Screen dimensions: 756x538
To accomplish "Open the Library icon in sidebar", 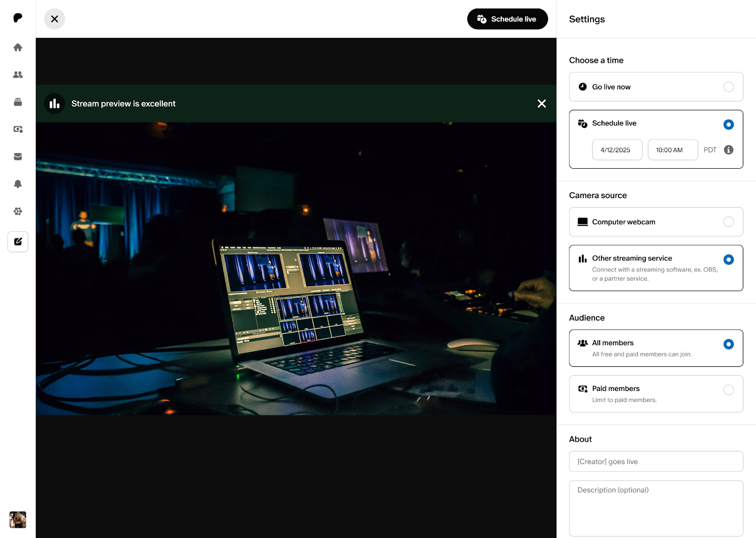I will click(18, 102).
